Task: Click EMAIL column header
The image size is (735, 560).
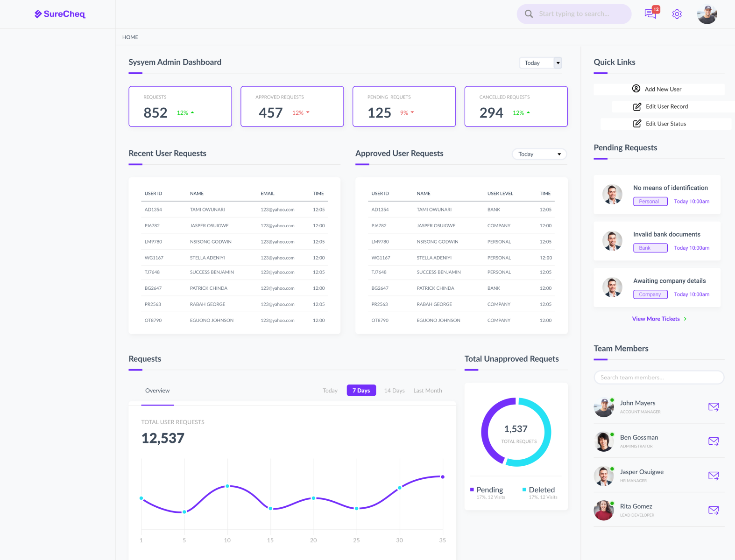Action: click(x=268, y=194)
